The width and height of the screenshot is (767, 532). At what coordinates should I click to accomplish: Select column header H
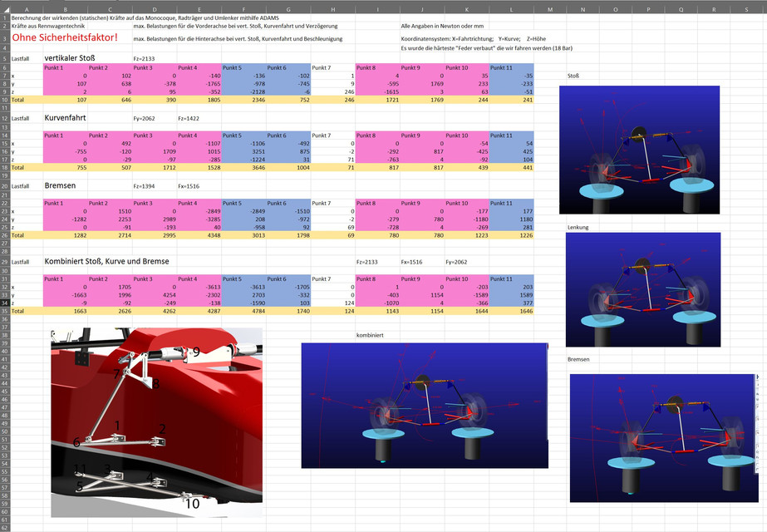pos(332,9)
